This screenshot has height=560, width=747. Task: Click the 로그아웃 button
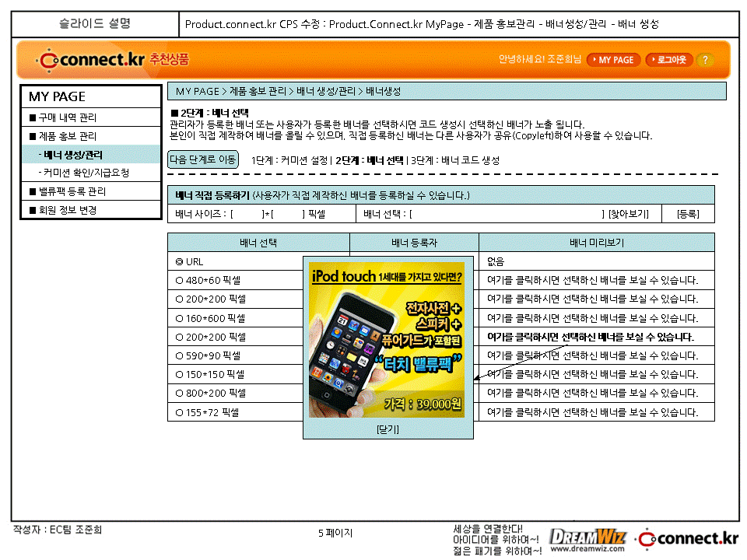click(x=669, y=60)
